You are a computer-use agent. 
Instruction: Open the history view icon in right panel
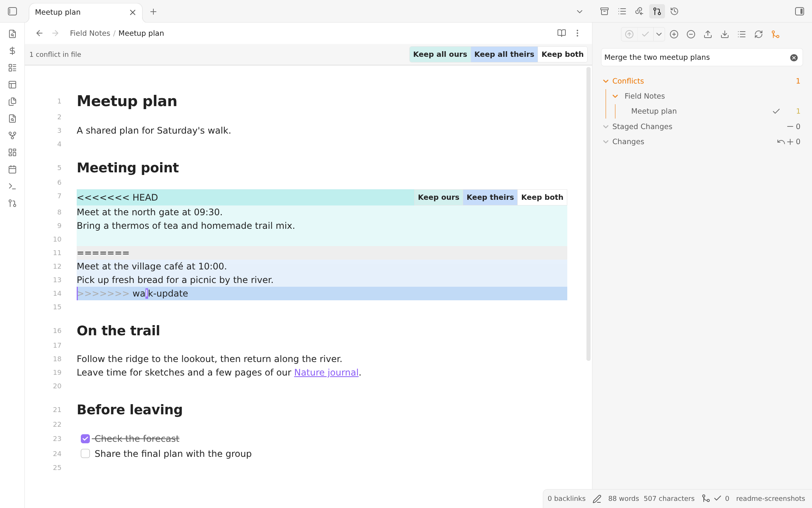click(x=674, y=11)
